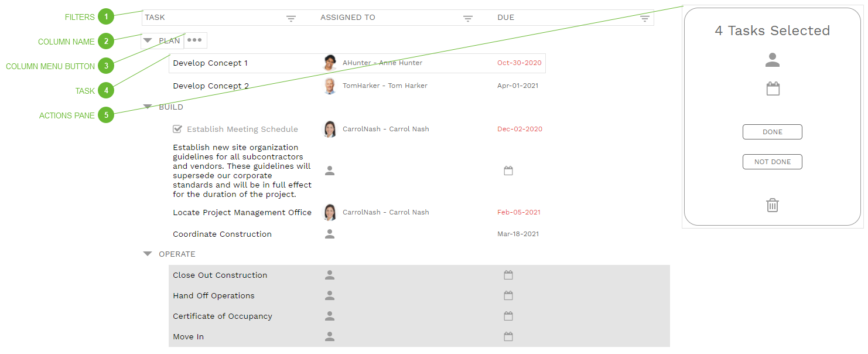Delete selected tasks with trash icon

(x=773, y=205)
